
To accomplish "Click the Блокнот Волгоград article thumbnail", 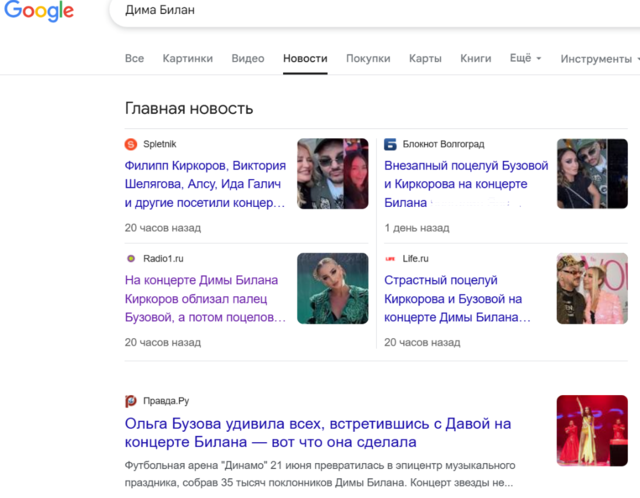I will pos(592,174).
